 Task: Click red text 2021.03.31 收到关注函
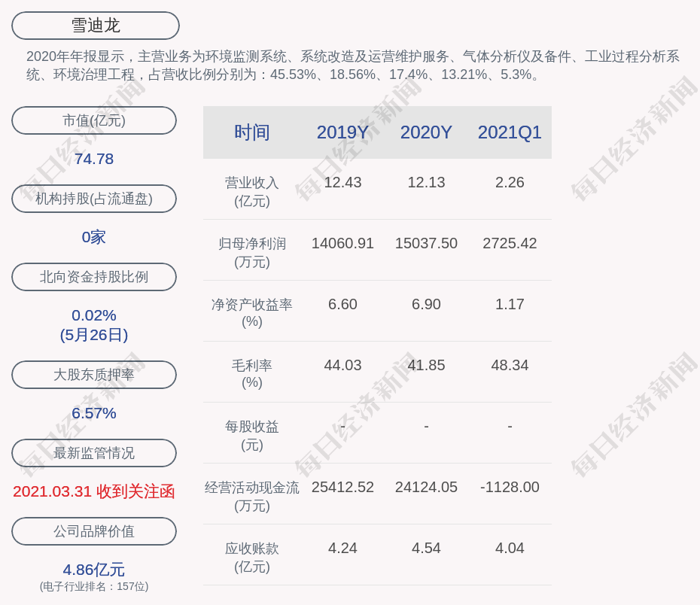pyautogui.click(x=94, y=491)
